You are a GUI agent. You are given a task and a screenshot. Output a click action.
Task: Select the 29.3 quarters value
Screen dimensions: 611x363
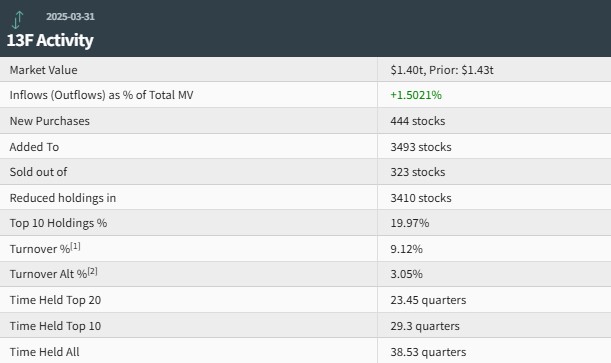click(425, 326)
